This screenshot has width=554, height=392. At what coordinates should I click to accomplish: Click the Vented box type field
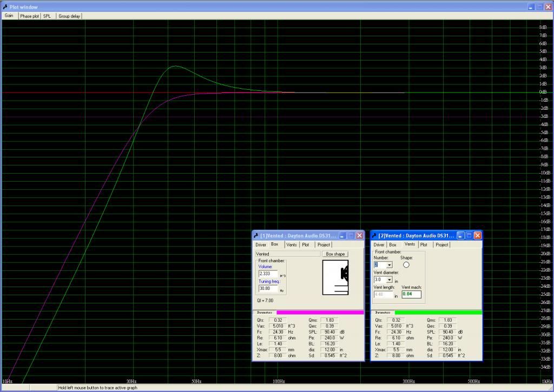click(x=288, y=254)
